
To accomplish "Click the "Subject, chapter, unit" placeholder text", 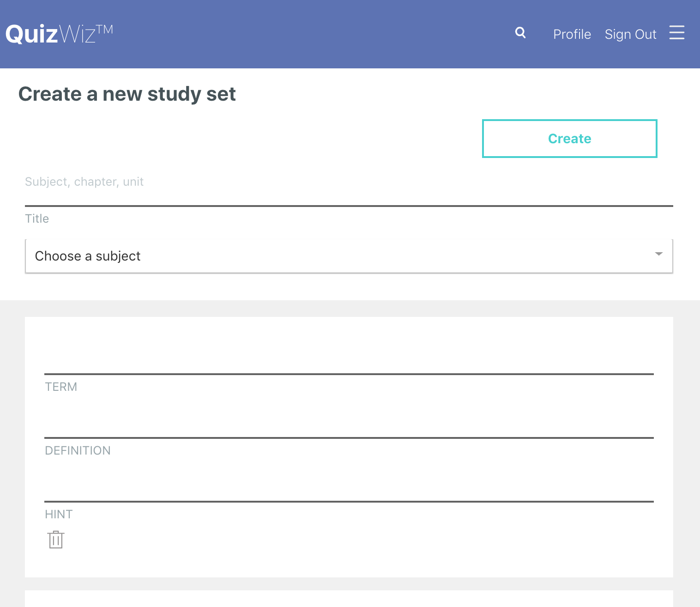I will click(x=84, y=182).
